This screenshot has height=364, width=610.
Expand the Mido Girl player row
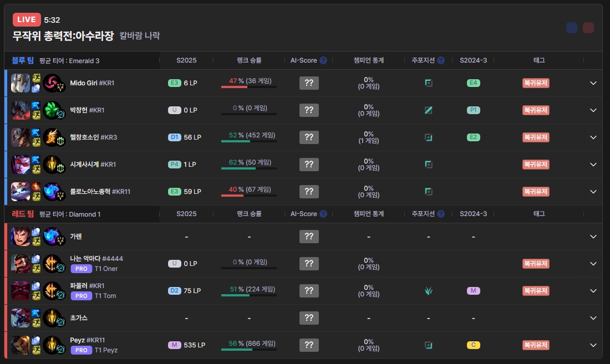[x=593, y=83]
